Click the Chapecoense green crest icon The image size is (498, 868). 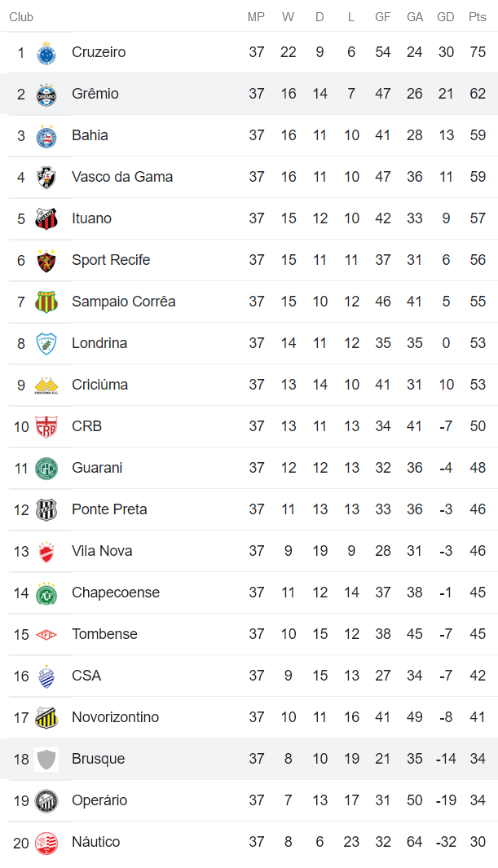coord(46,593)
